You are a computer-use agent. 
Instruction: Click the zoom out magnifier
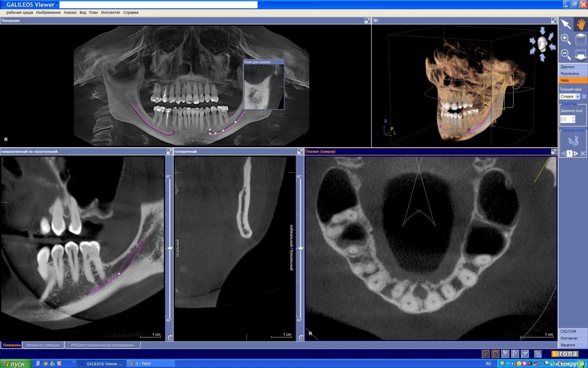point(565,54)
